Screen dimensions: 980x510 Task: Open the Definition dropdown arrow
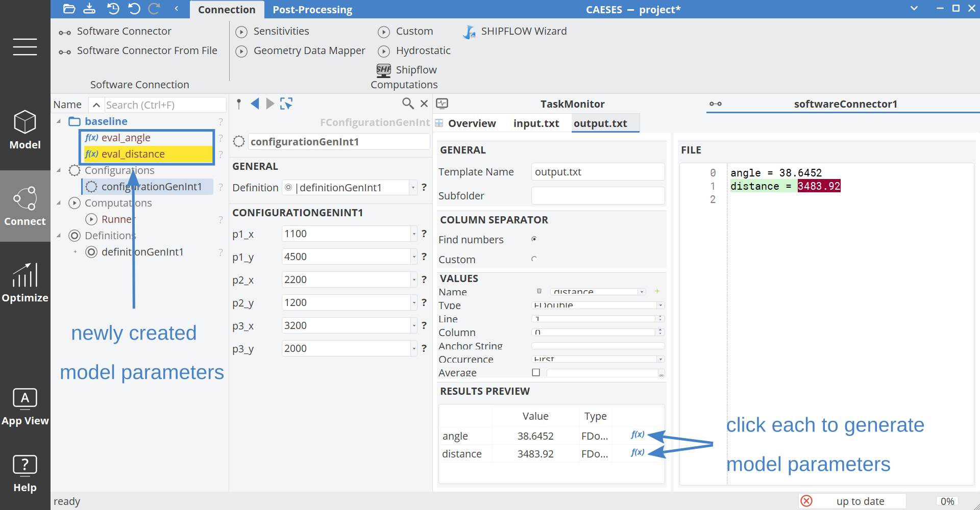pos(413,188)
